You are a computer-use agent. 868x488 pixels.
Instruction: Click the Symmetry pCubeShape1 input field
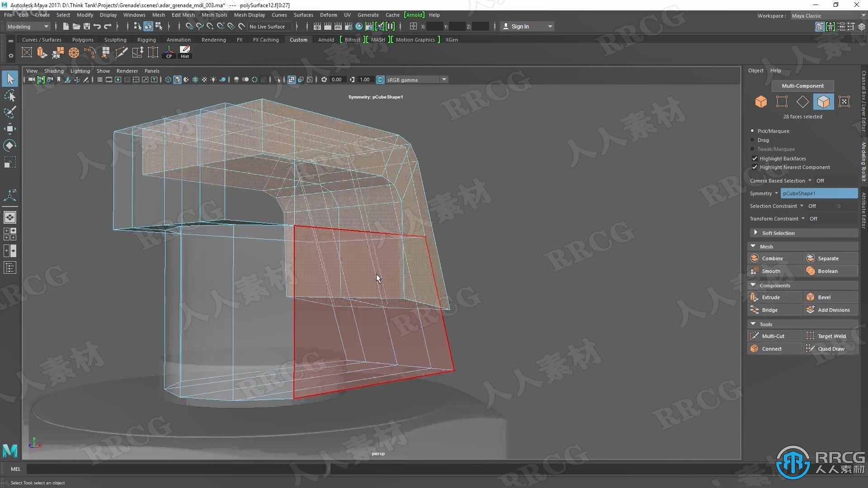(818, 193)
